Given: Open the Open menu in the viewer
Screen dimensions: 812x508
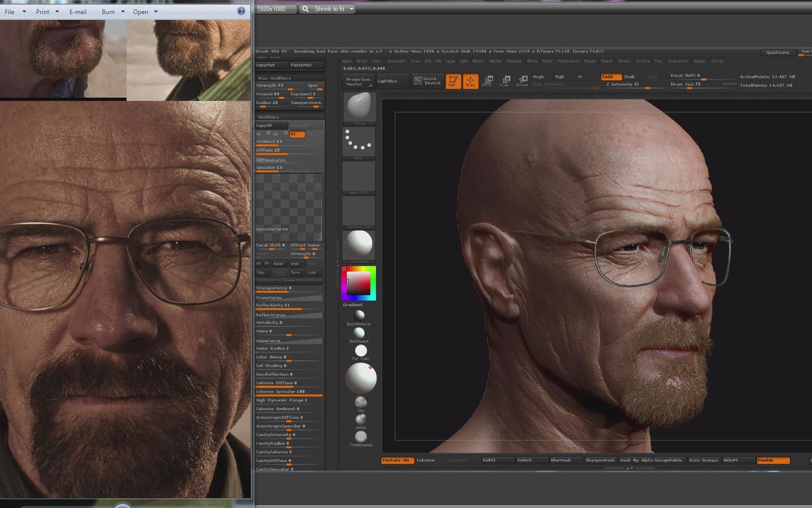Looking at the screenshot, I should pyautogui.click(x=141, y=11).
